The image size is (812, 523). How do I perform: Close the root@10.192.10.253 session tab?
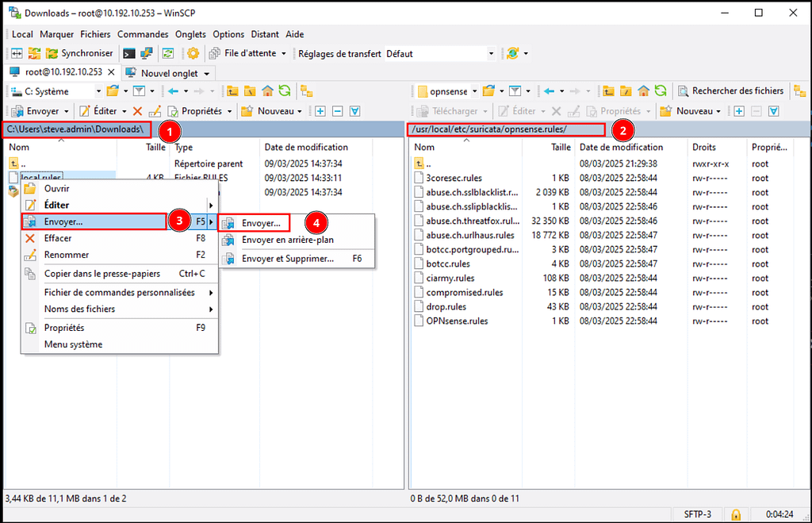(109, 72)
